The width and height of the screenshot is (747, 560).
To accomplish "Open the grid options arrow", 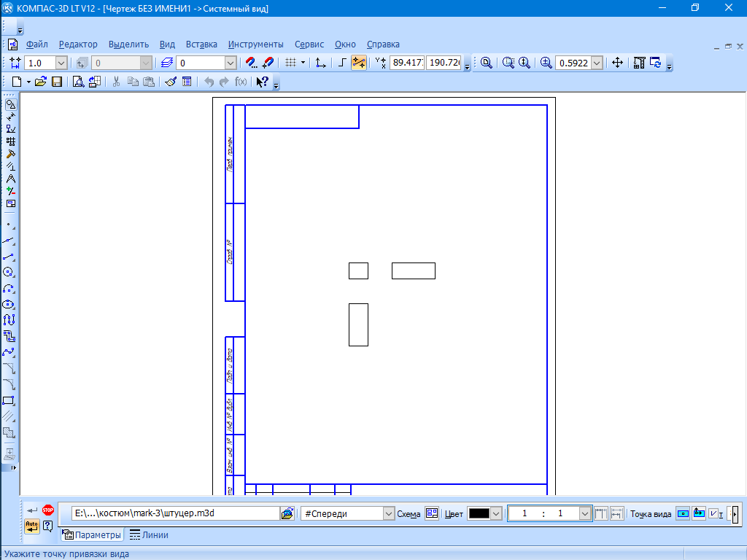I will (x=303, y=63).
